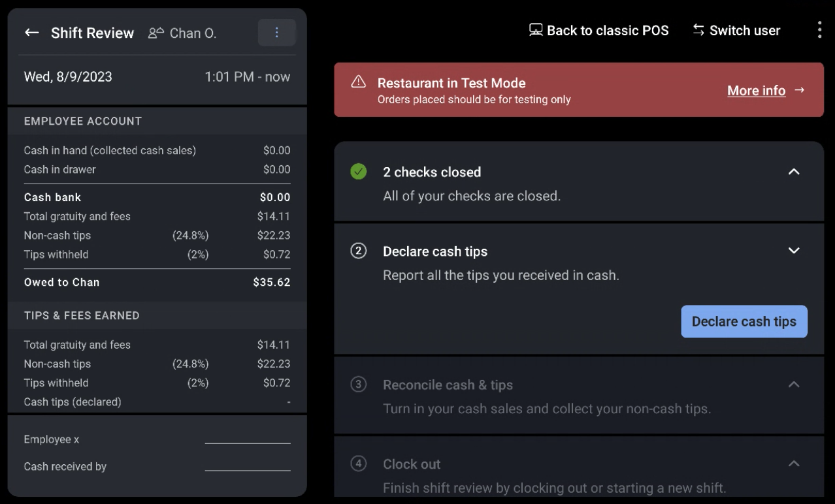Click the step 4 circle icon
This screenshot has width=835, height=504.
358,464
